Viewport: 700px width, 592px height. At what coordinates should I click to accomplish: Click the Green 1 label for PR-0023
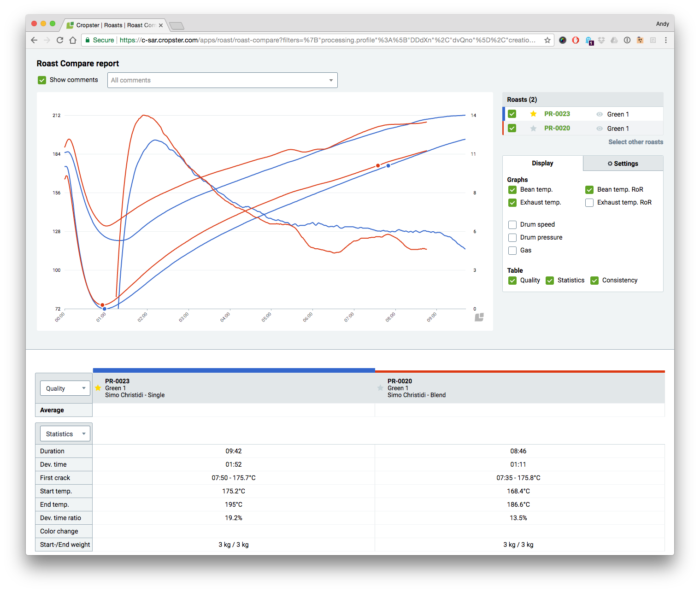618,114
